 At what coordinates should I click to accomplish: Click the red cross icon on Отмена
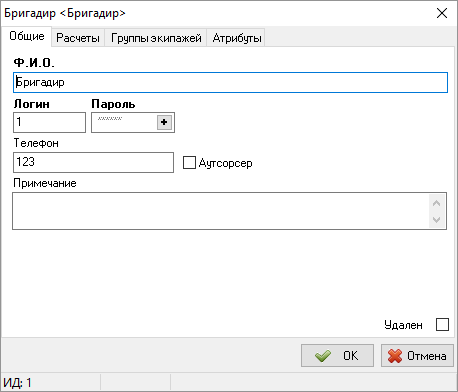[x=395, y=356]
